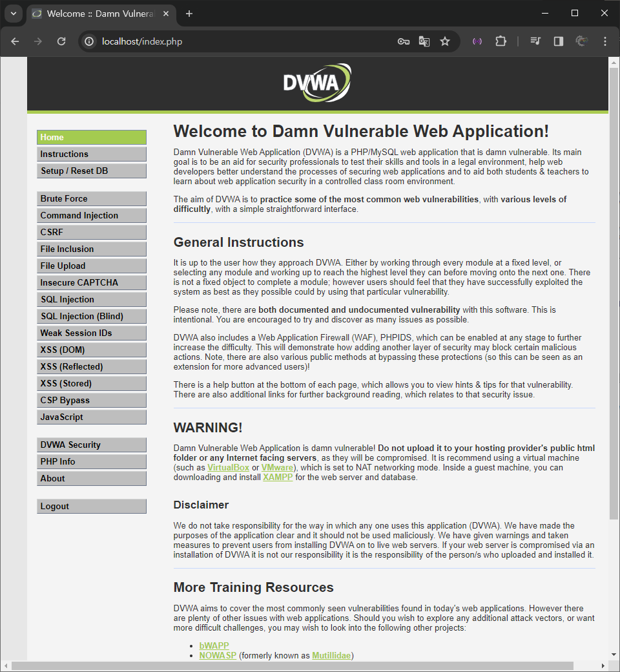
Task: Follow the VirtualBox link
Action: [229, 468]
